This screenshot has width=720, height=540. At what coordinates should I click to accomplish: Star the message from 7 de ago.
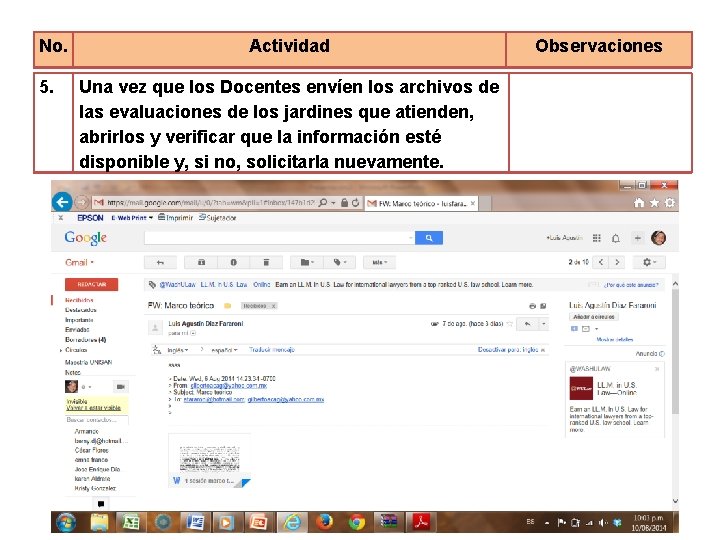[509, 324]
